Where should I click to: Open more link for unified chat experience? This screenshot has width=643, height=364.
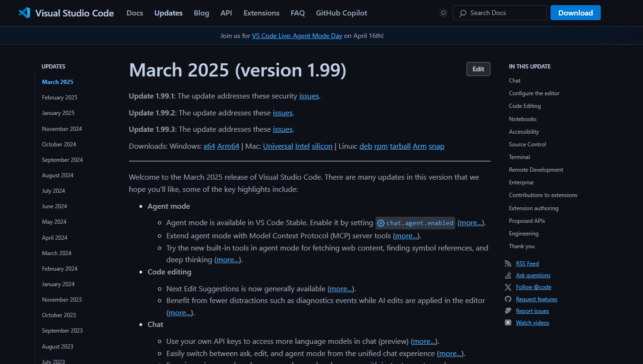click(x=450, y=354)
